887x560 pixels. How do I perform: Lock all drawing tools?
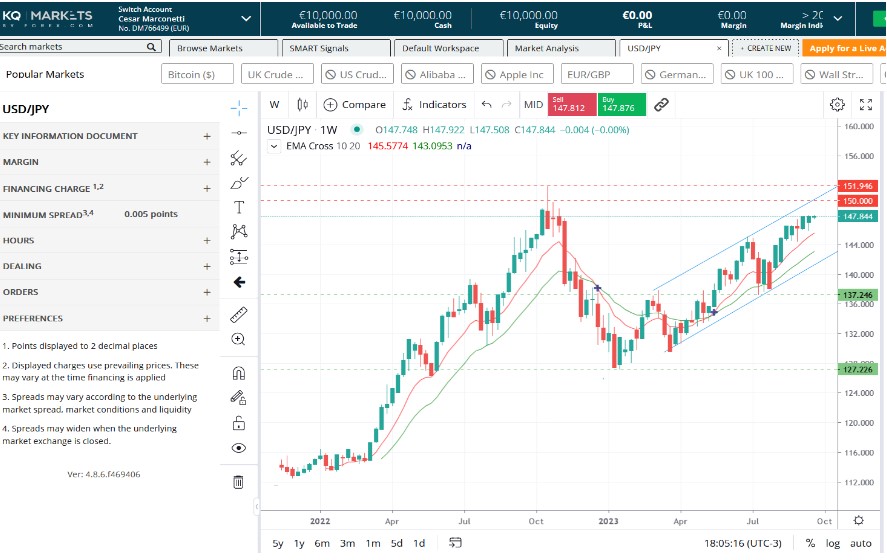click(239, 423)
